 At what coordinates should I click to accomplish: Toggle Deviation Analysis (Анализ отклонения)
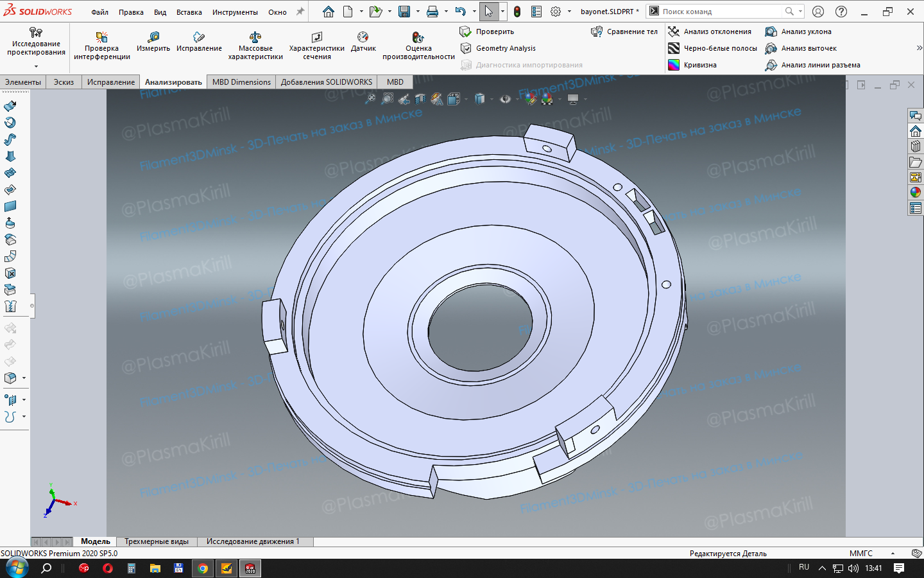tap(710, 31)
